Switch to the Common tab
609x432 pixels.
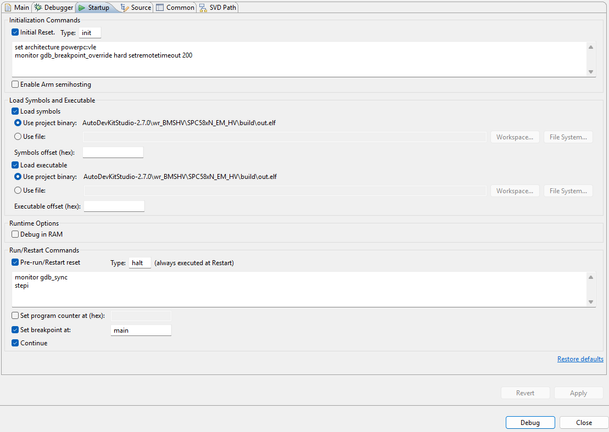(175, 7)
